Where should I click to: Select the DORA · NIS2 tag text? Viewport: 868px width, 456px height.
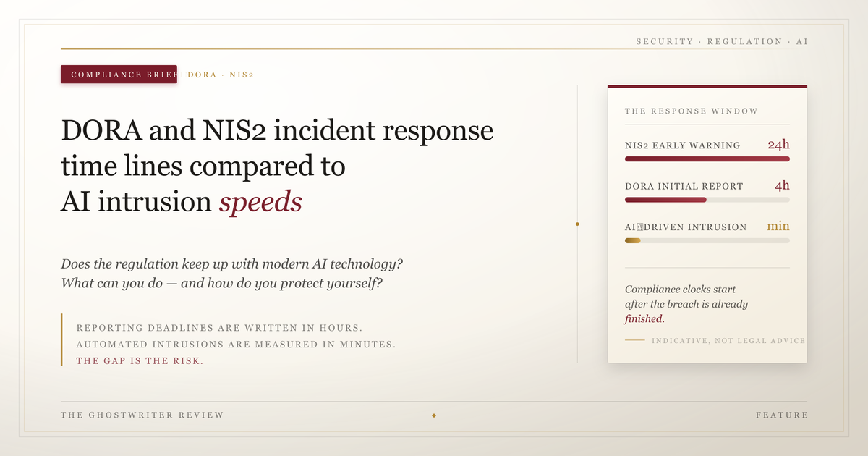221,75
